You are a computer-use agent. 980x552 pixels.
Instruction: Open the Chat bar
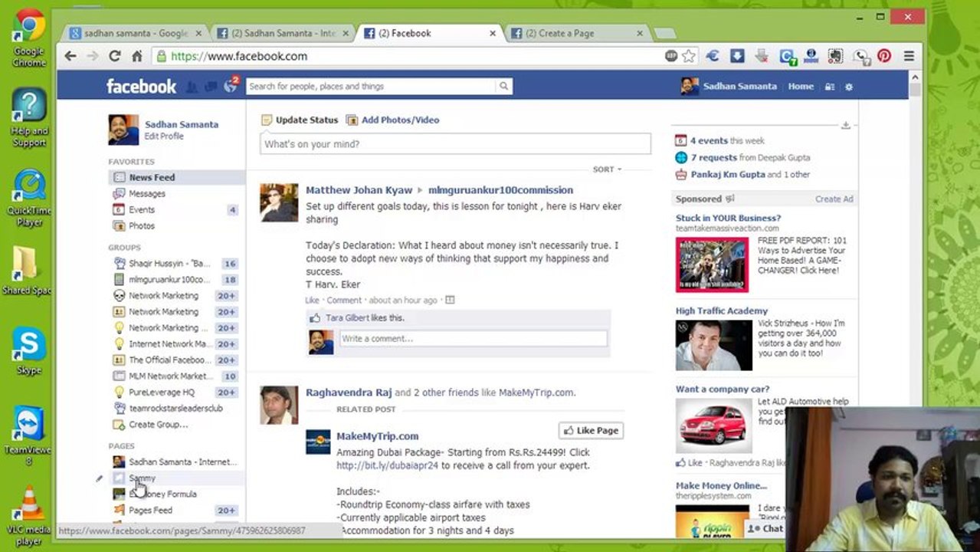tap(765, 528)
